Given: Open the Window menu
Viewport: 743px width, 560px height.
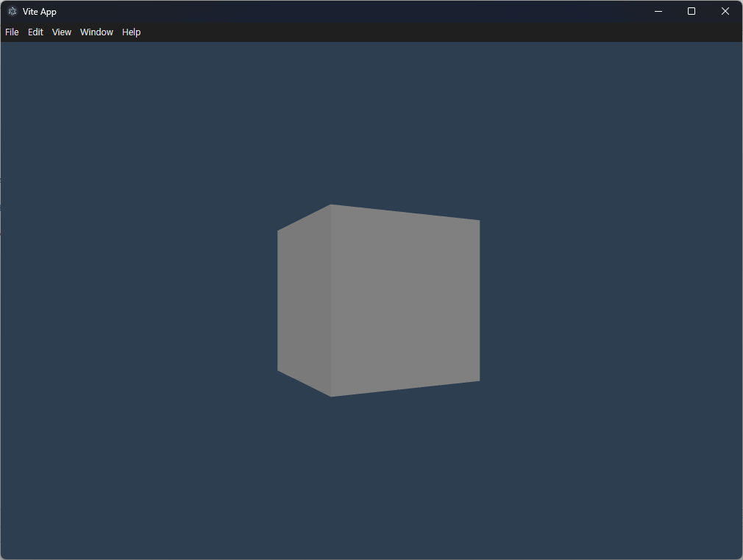Looking at the screenshot, I should (96, 32).
